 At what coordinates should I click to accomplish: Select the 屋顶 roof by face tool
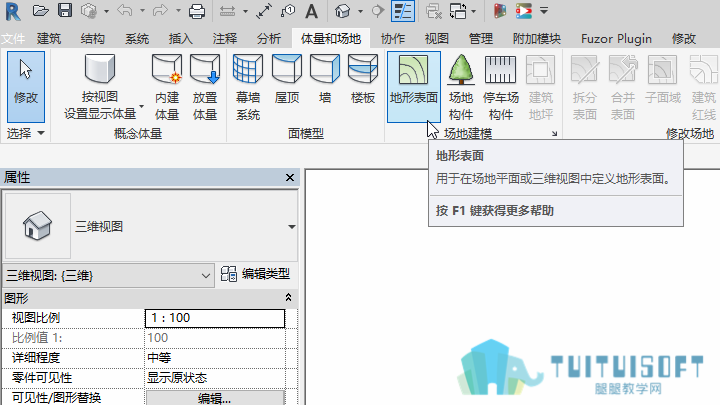(x=287, y=79)
